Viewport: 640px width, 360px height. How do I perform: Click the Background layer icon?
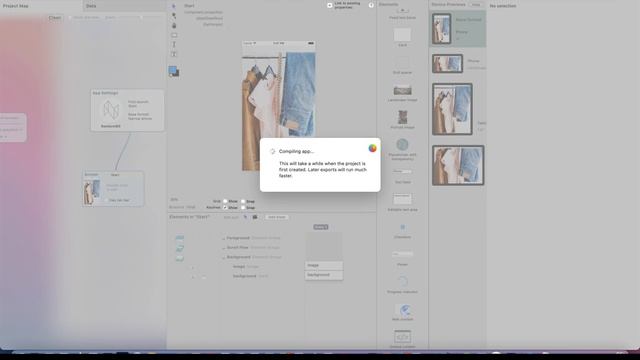[x=180, y=258]
